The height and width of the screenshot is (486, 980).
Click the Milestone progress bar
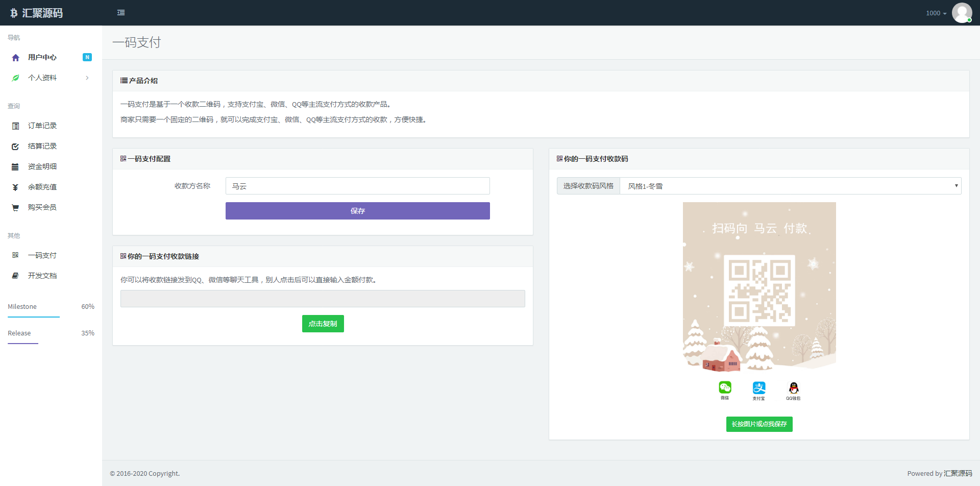point(34,317)
